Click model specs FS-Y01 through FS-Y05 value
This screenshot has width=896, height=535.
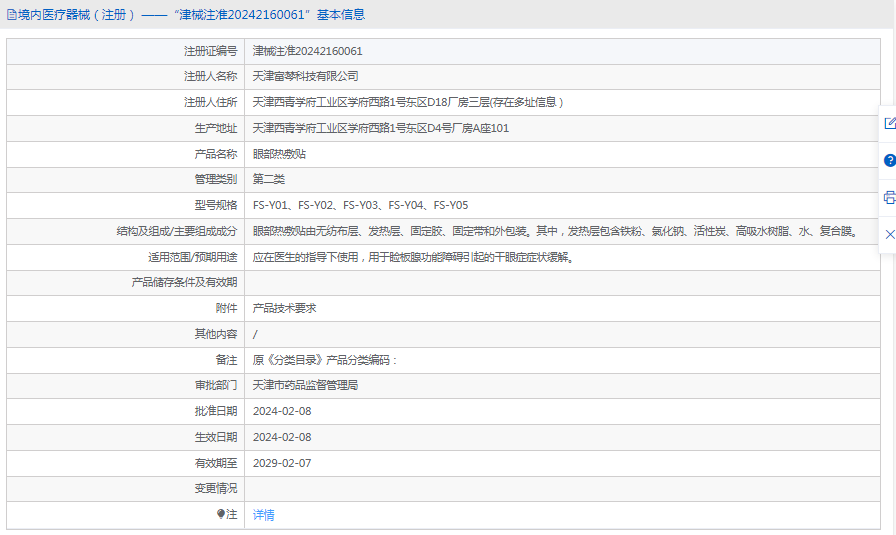click(360, 205)
